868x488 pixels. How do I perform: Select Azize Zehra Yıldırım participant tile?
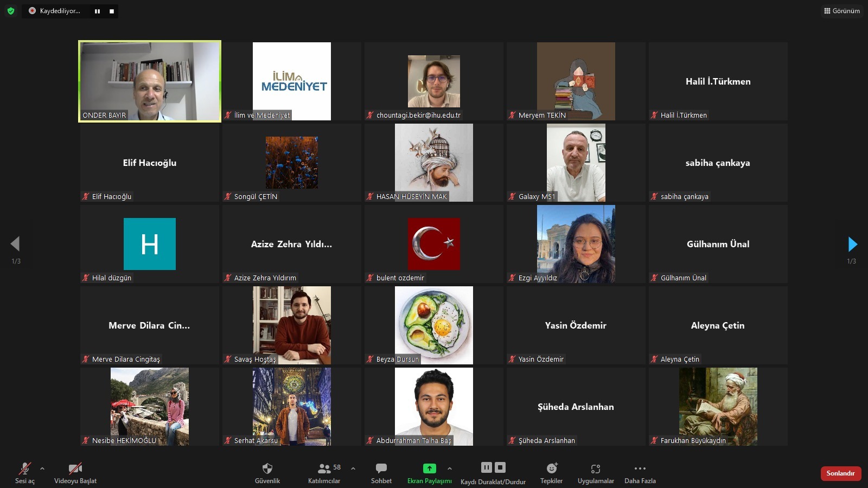292,244
